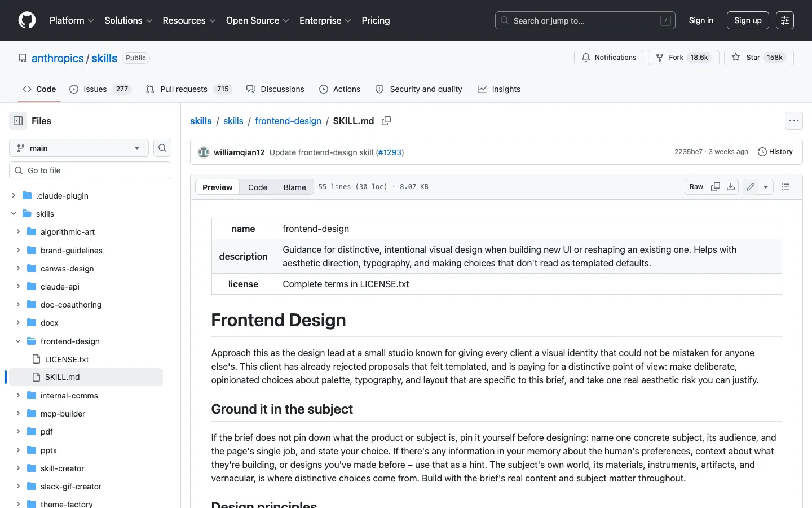This screenshot has height=508, width=812.
Task: Open pull request #1293 link
Action: pyautogui.click(x=390, y=152)
